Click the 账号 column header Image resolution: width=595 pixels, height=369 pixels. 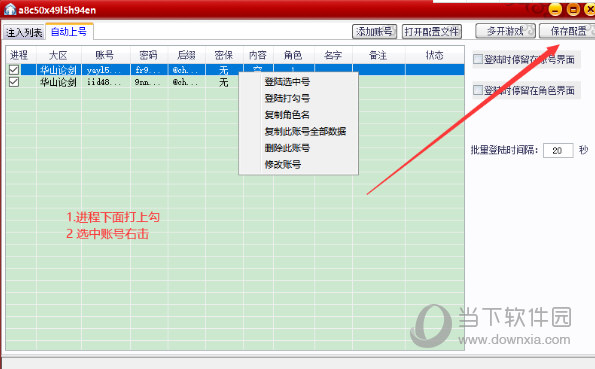coord(106,55)
